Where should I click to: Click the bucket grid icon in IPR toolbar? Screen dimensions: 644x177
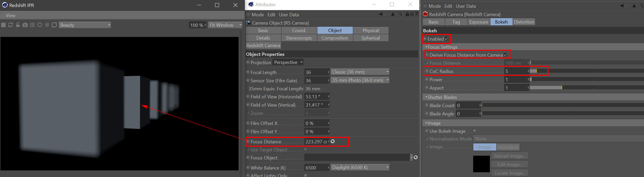click(32, 25)
